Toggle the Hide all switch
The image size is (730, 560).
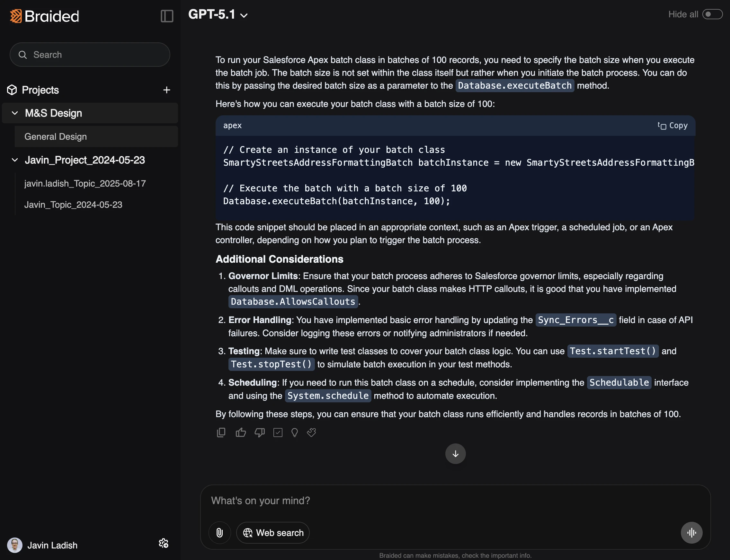tap(712, 14)
